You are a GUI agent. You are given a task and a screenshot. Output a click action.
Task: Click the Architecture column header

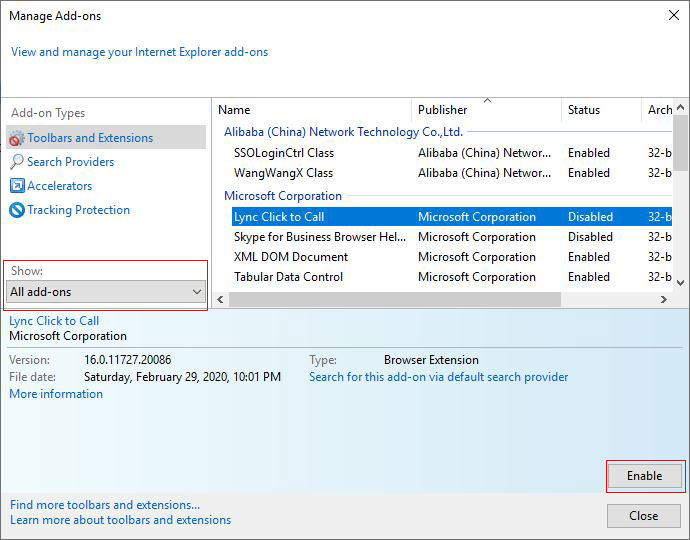[657, 110]
